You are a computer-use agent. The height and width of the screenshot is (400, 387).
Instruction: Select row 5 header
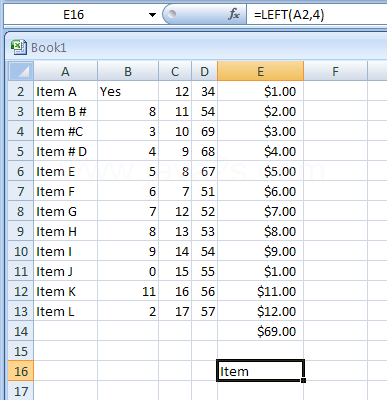tap(21, 151)
